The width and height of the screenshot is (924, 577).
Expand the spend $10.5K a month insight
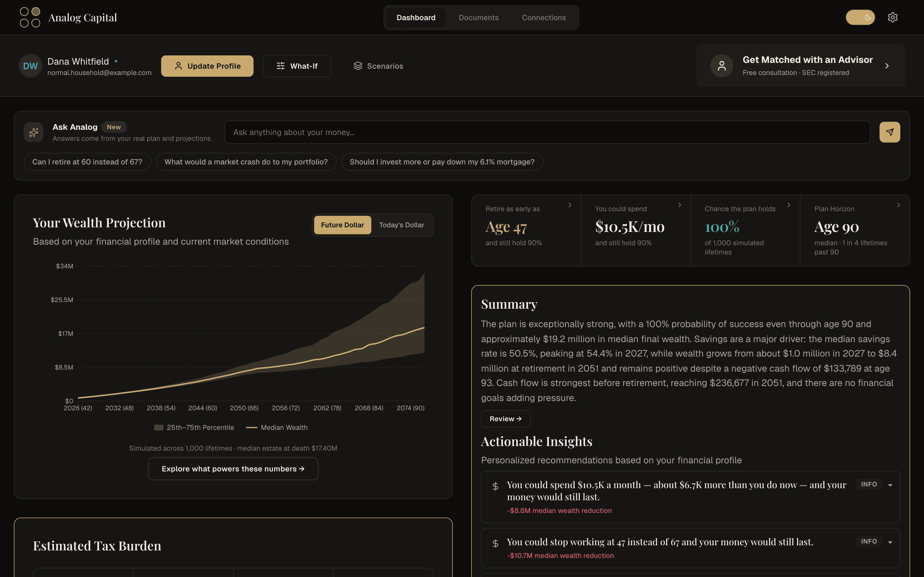(x=890, y=485)
